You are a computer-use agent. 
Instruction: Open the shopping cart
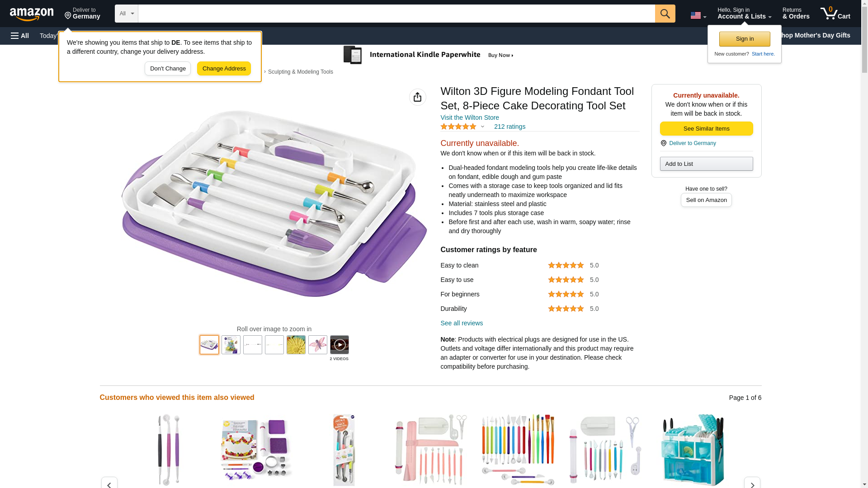pyautogui.click(x=835, y=14)
